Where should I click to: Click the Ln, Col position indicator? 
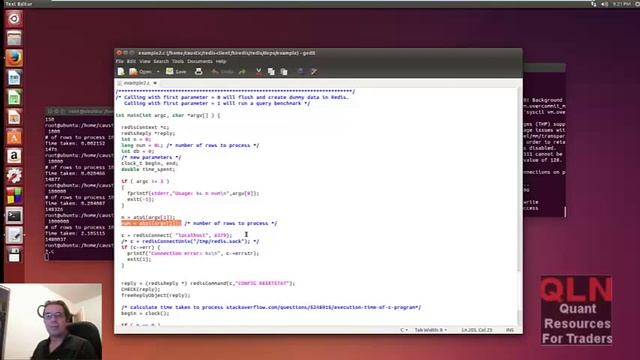point(477,330)
